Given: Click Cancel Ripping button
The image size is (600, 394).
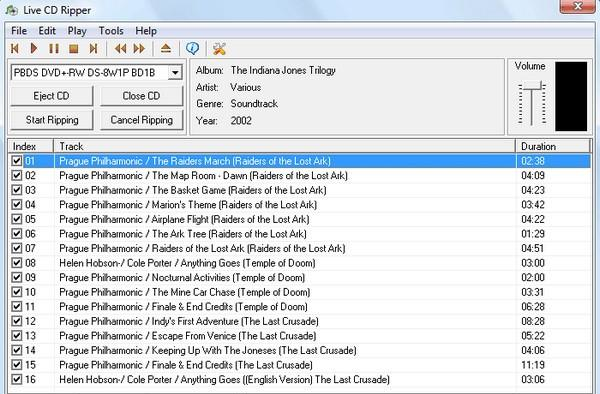Looking at the screenshot, I should tap(142, 120).
